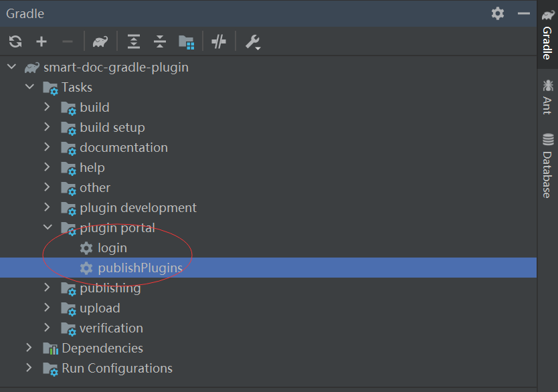This screenshot has height=392, width=558.
Task: Click the Collapse All toolbar icon
Action: (x=160, y=41)
